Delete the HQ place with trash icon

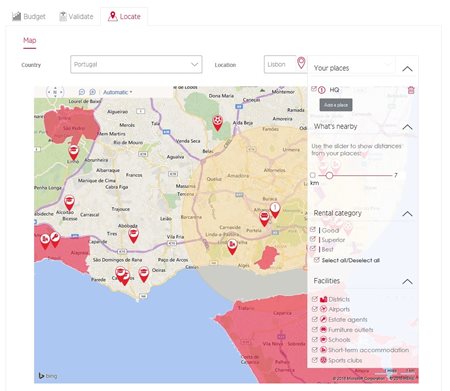[411, 90]
